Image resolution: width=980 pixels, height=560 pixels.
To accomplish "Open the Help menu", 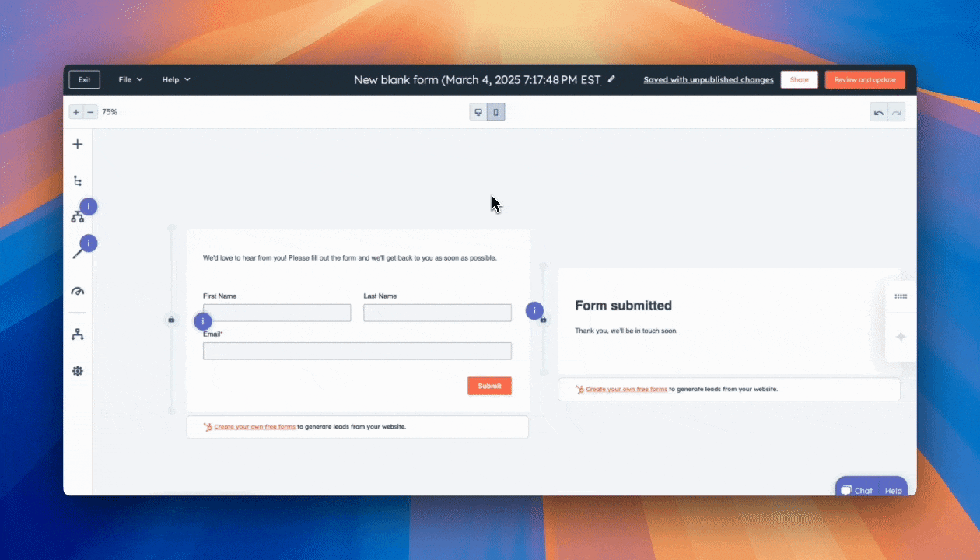I will click(175, 79).
